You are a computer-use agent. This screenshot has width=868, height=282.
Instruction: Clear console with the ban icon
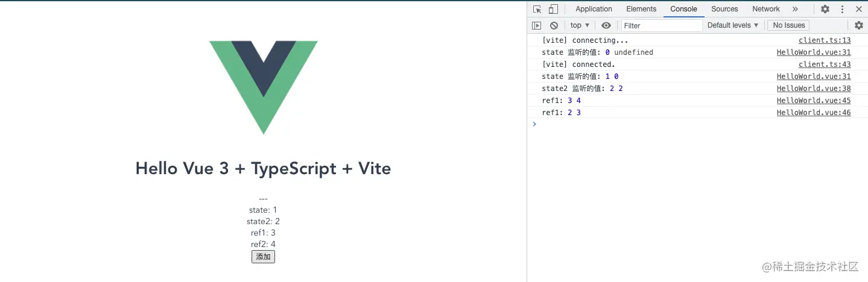click(554, 25)
